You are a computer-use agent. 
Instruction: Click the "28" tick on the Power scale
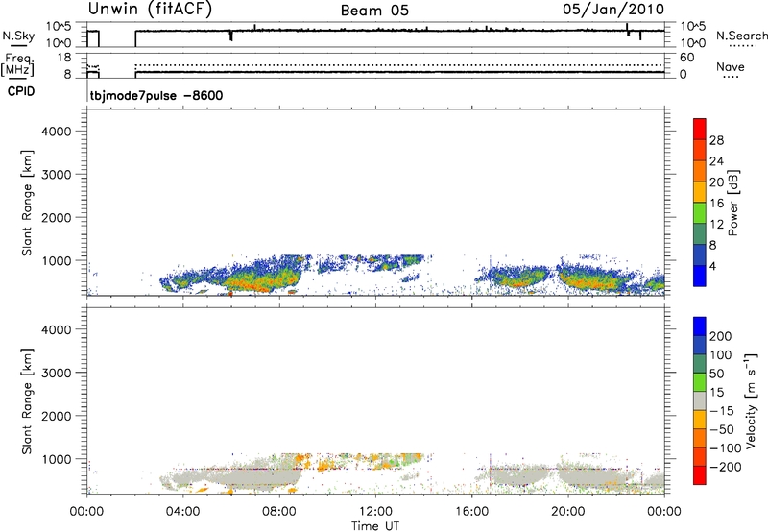(x=716, y=140)
